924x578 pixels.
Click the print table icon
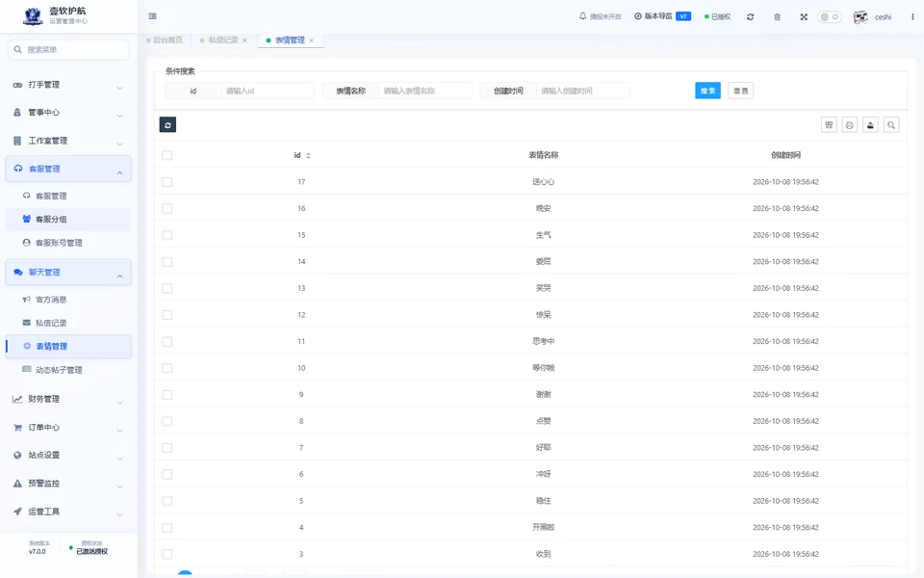click(850, 125)
